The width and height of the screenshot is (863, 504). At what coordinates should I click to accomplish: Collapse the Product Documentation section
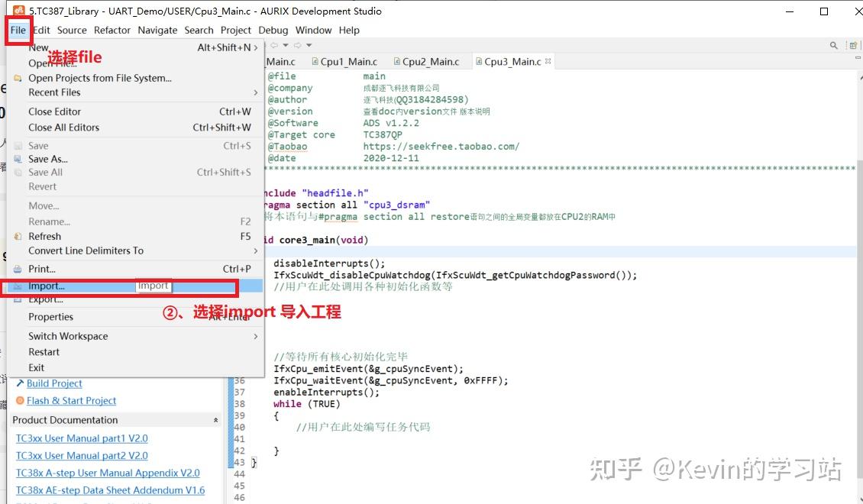[215, 419]
